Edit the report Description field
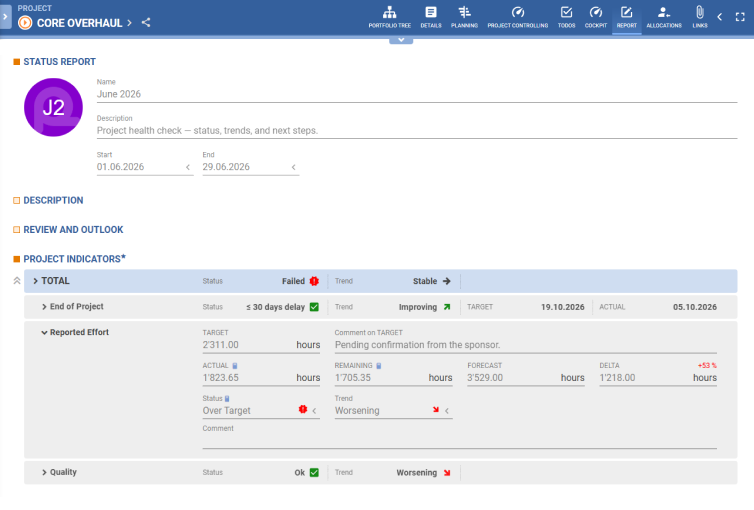Screen dimensions: 754x510 pyautogui.click(x=417, y=131)
